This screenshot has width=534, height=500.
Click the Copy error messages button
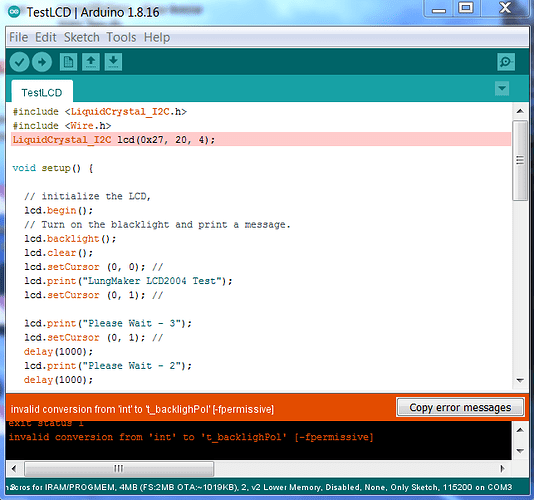pos(460,407)
